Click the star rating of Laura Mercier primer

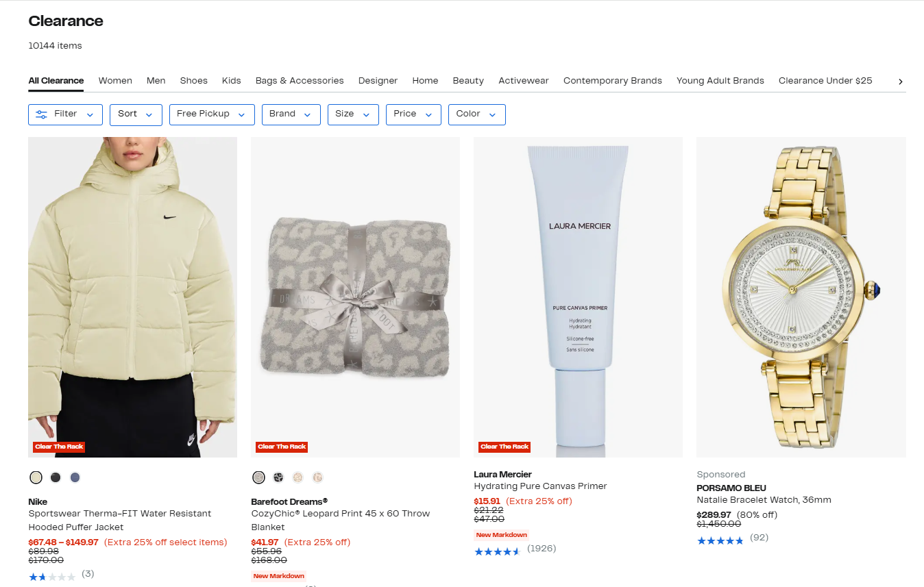(498, 551)
